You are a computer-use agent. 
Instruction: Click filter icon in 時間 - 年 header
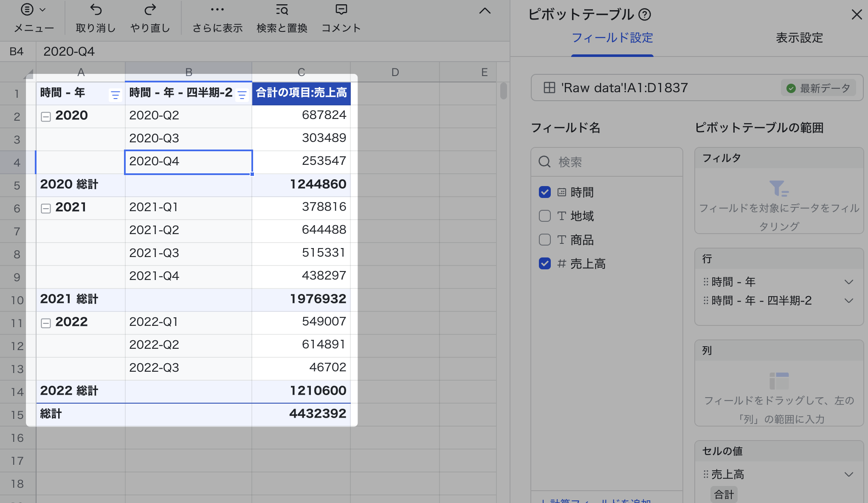(x=115, y=95)
